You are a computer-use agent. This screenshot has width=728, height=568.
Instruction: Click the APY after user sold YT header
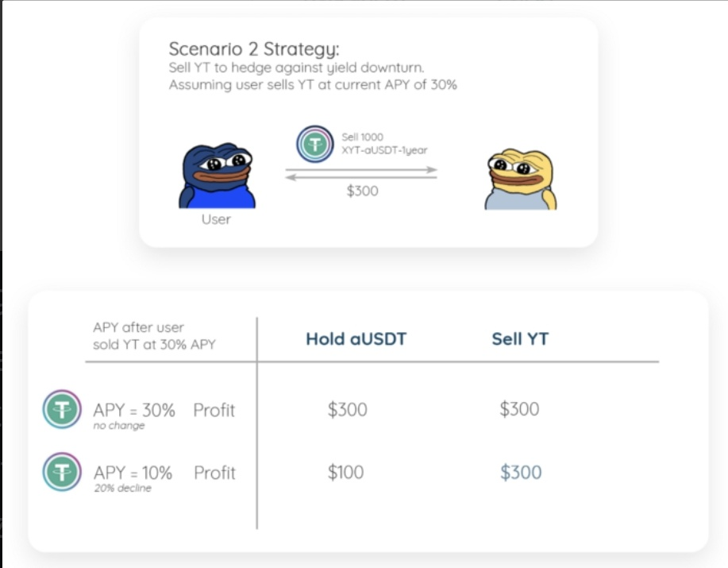154,336
